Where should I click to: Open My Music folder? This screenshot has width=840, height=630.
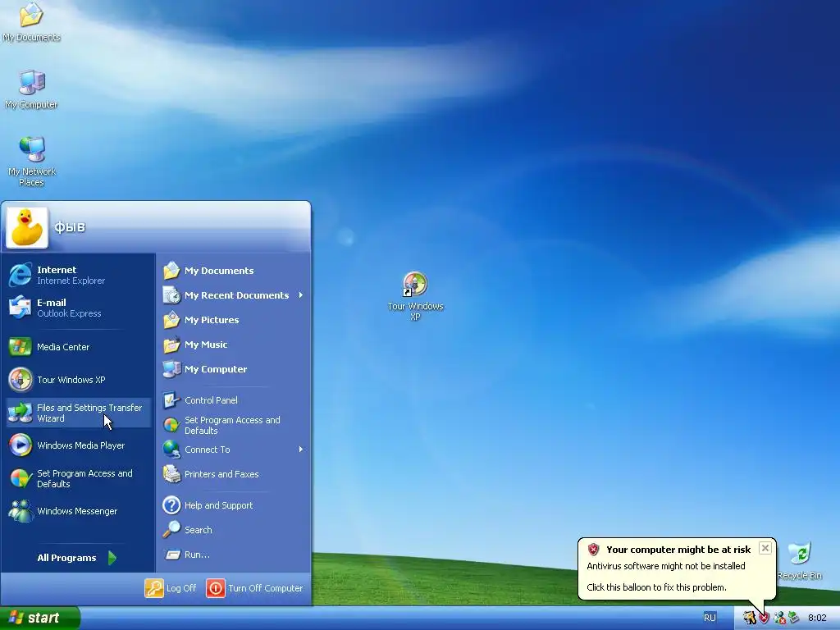[x=234, y=345]
